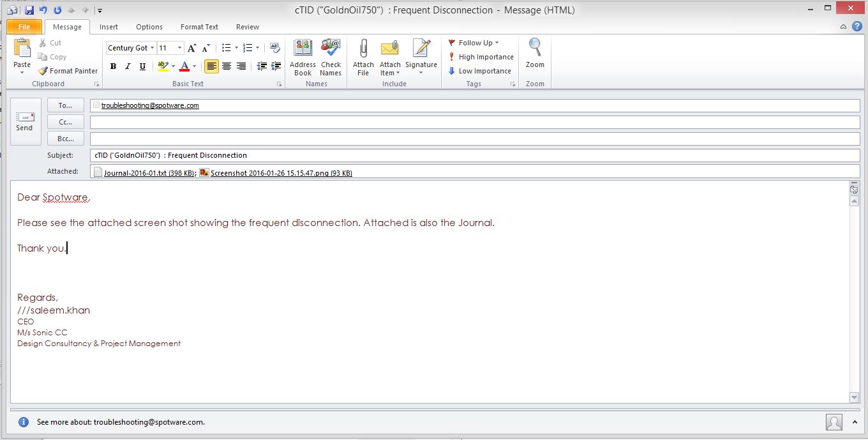Open the font name dropdown
Image resolution: width=868 pixels, height=440 pixels.
[x=153, y=48]
